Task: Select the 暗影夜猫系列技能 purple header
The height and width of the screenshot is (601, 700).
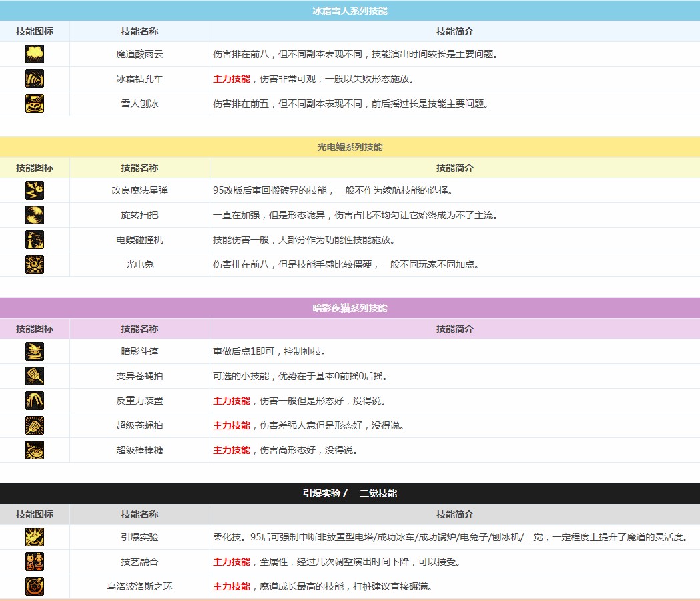Action: click(x=350, y=308)
